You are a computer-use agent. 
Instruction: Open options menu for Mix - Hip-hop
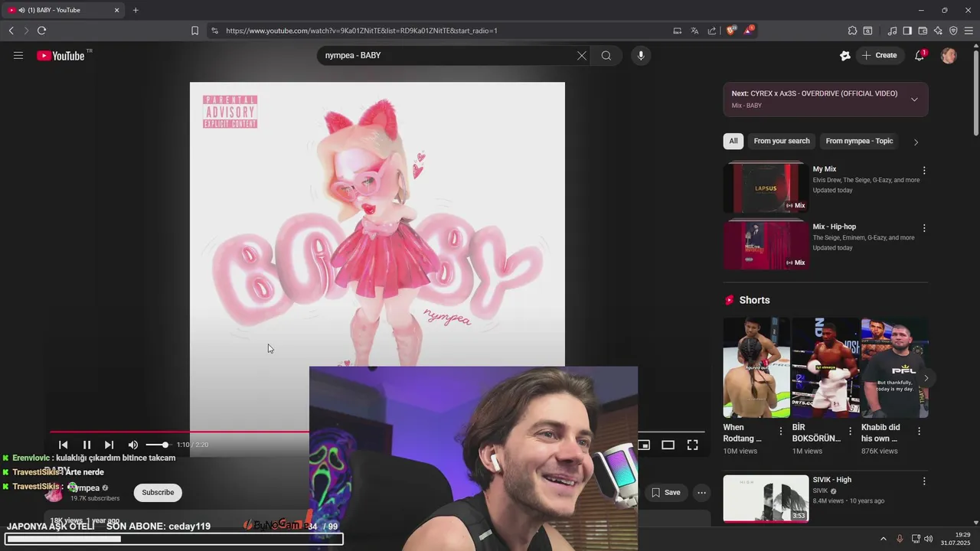[924, 228]
